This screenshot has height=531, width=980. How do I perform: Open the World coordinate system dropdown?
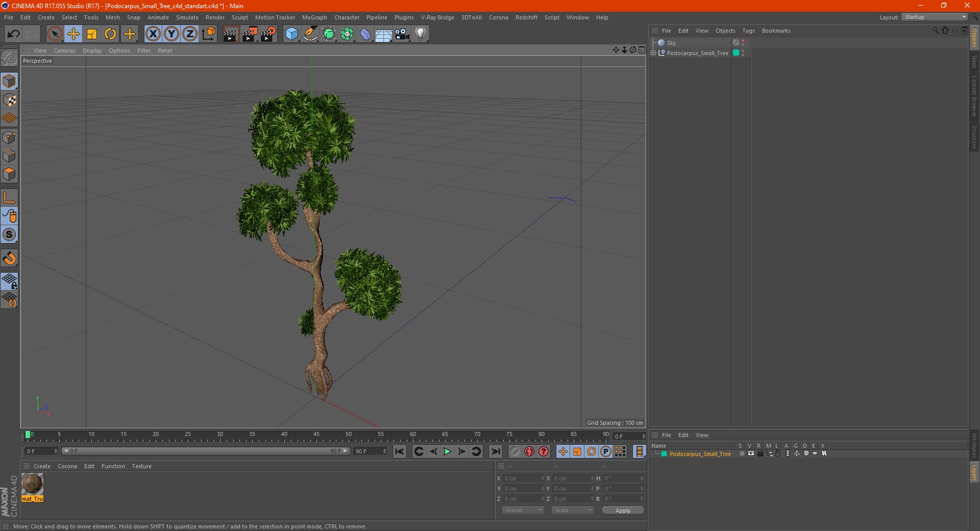click(x=523, y=510)
